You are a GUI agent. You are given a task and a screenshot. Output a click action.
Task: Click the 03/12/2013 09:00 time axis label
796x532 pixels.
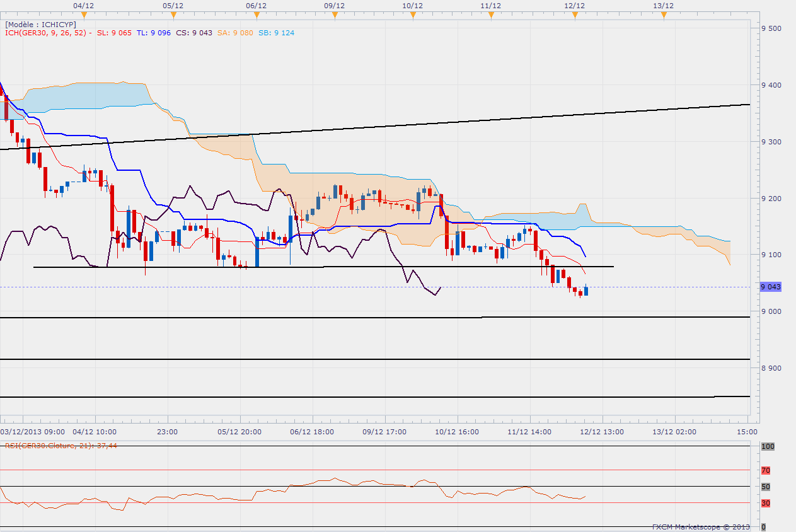(x=33, y=432)
